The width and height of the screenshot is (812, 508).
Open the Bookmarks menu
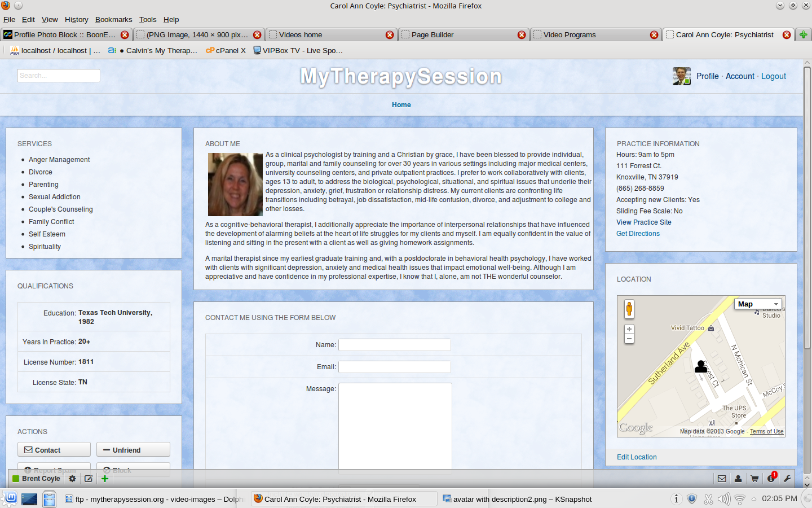click(x=113, y=19)
